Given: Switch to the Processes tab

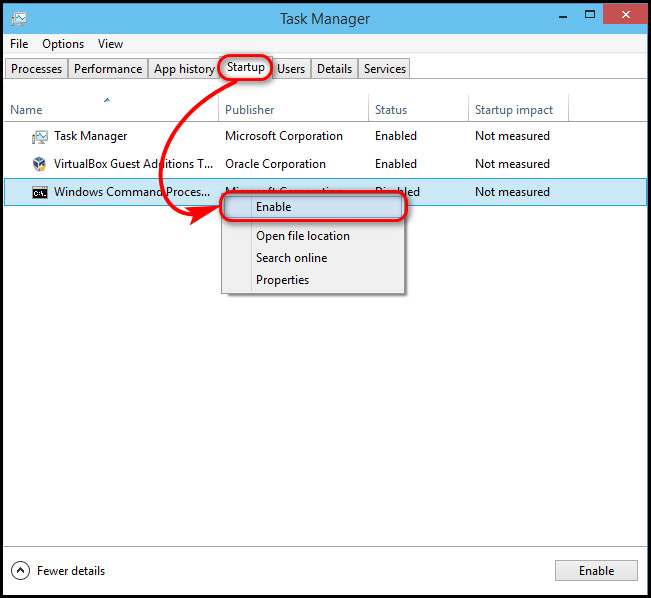Looking at the screenshot, I should (37, 69).
